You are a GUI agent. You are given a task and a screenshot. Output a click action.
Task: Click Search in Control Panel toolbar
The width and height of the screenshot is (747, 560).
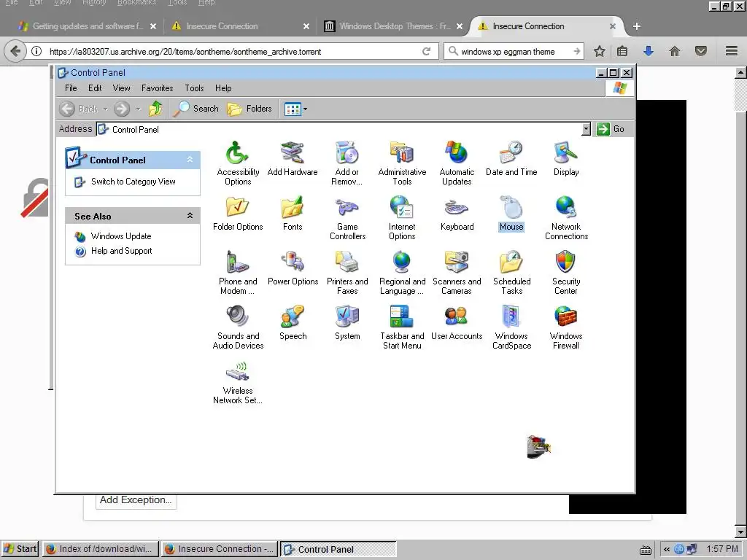click(x=196, y=109)
